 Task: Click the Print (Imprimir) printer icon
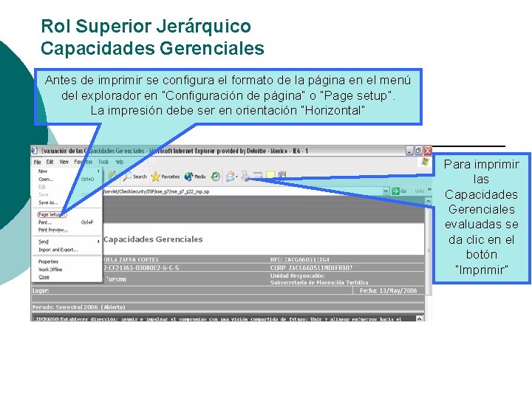tap(246, 176)
